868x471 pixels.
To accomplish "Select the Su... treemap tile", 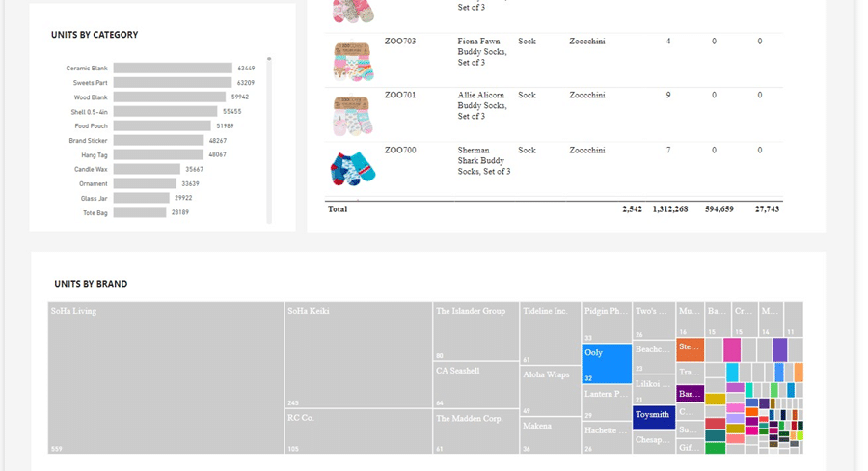I will tap(691, 429).
